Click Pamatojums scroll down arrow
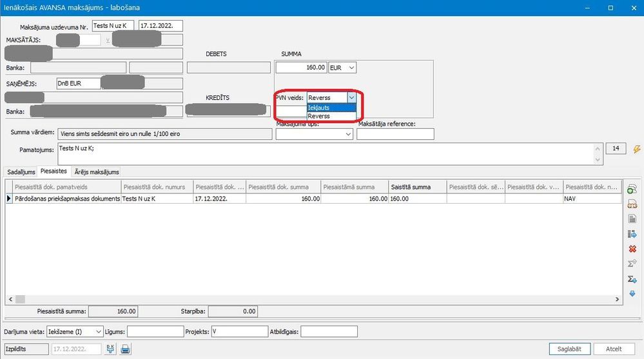 tap(598, 160)
